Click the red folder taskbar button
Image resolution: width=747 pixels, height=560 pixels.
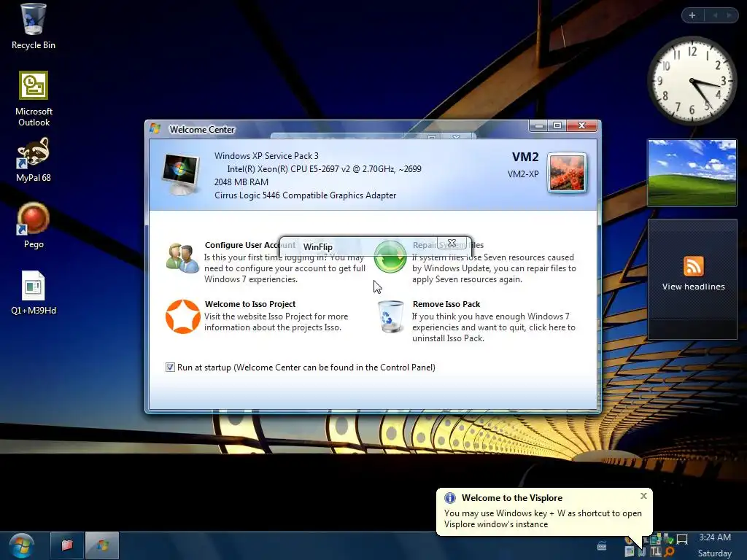(67, 545)
